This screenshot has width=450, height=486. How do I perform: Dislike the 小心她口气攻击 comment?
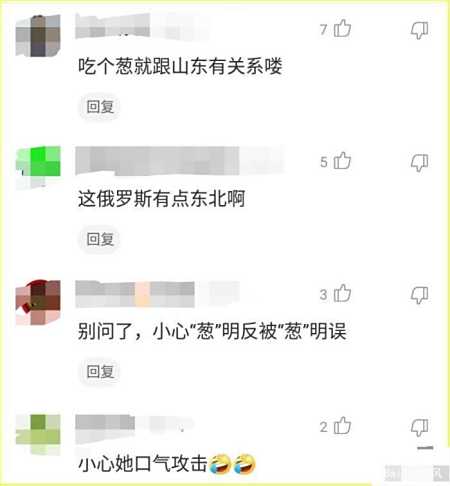click(419, 427)
